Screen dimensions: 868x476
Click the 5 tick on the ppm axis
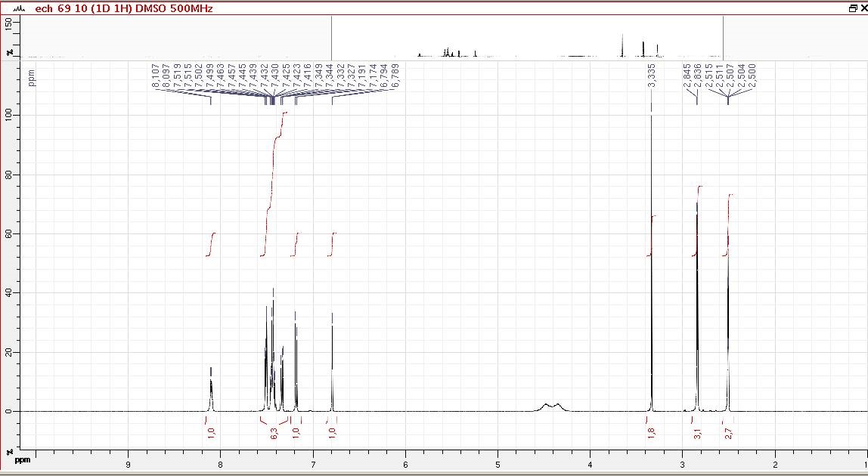[498, 465]
